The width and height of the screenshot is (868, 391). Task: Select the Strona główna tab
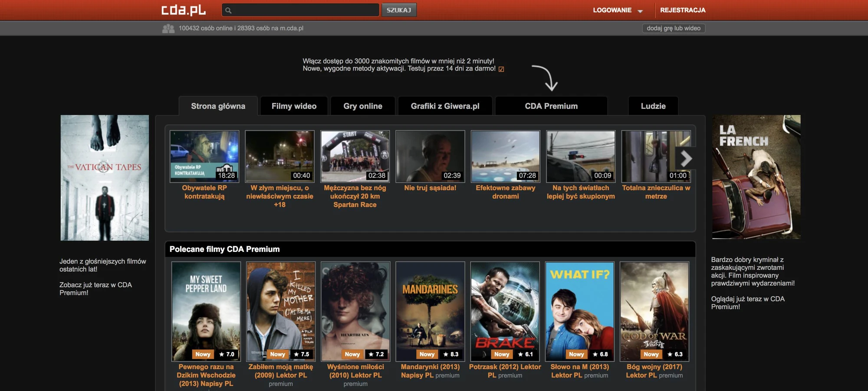pyautogui.click(x=218, y=106)
